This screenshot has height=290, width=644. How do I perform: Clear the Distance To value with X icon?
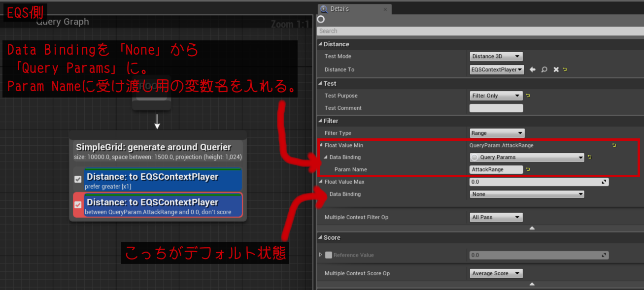556,70
